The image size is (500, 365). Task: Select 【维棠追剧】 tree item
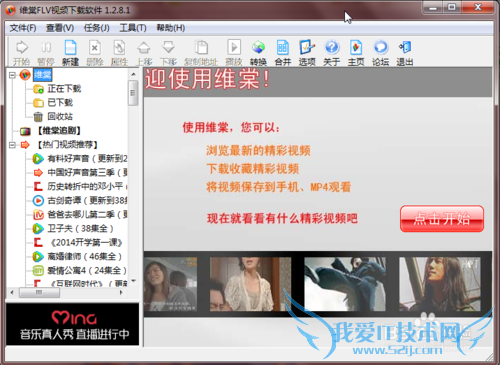point(59,131)
